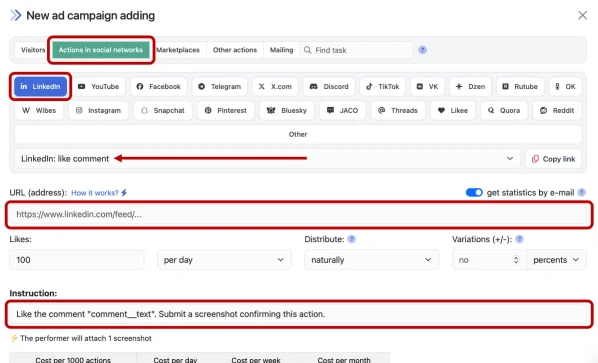Focus the Find task search field
Image resolution: width=598 pixels, height=363 pixels.
356,50
